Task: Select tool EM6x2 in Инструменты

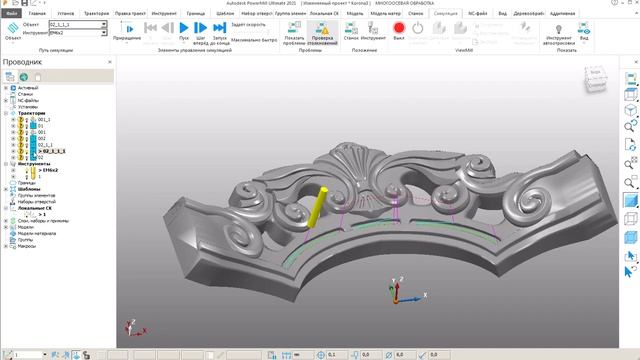Action: point(48,170)
